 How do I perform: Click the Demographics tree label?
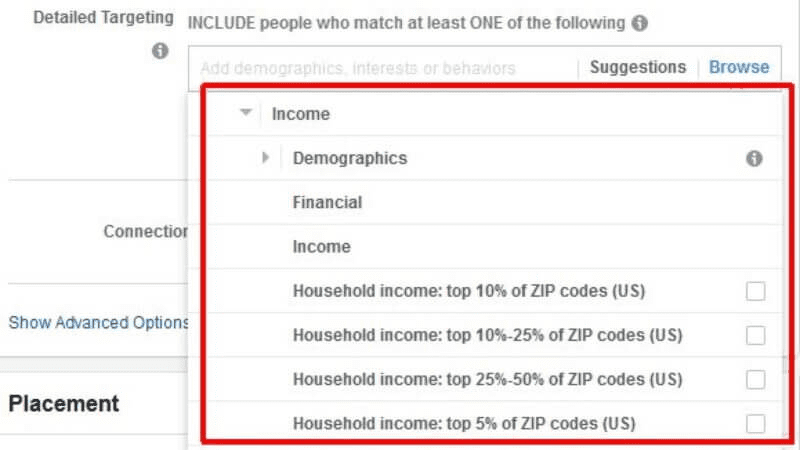[350, 158]
